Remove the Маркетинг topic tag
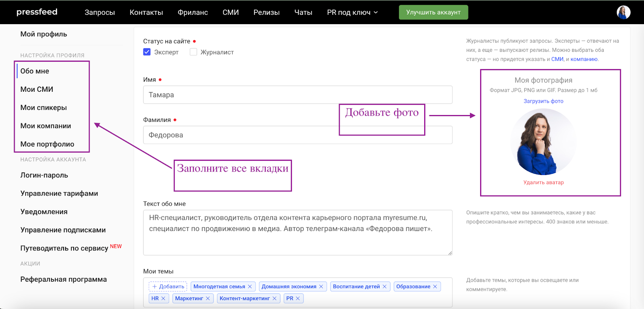The height and width of the screenshot is (309, 644). coord(208,299)
